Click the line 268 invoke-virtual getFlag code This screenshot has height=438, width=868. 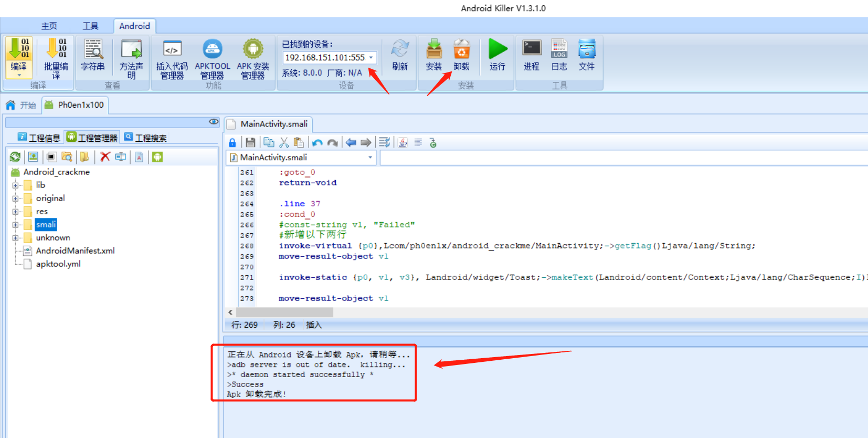click(517, 246)
